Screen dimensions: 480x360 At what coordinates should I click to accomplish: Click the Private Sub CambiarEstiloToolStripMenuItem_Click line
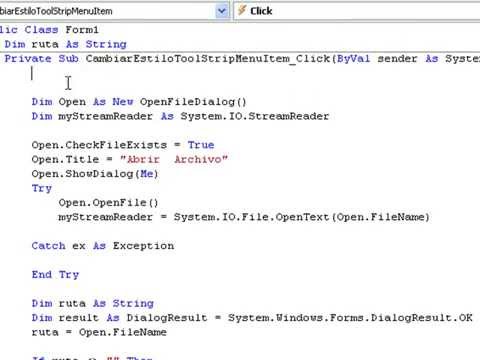click(x=242, y=59)
